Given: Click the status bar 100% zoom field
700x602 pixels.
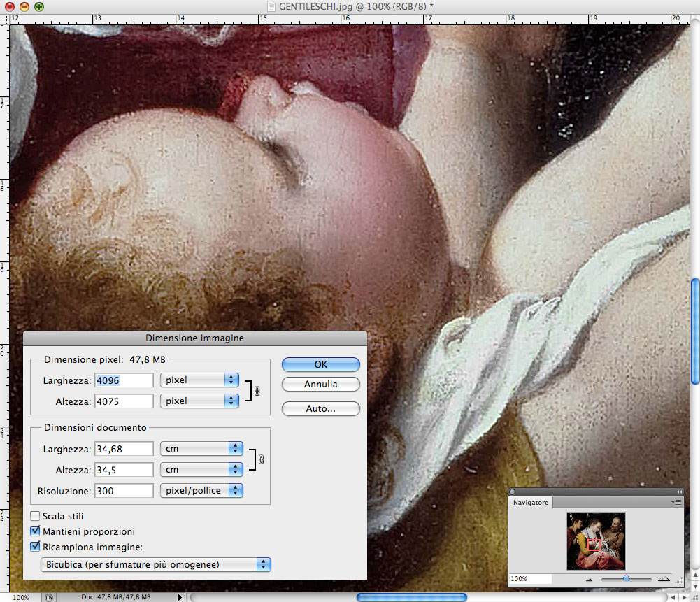Looking at the screenshot, I should pos(20,598).
